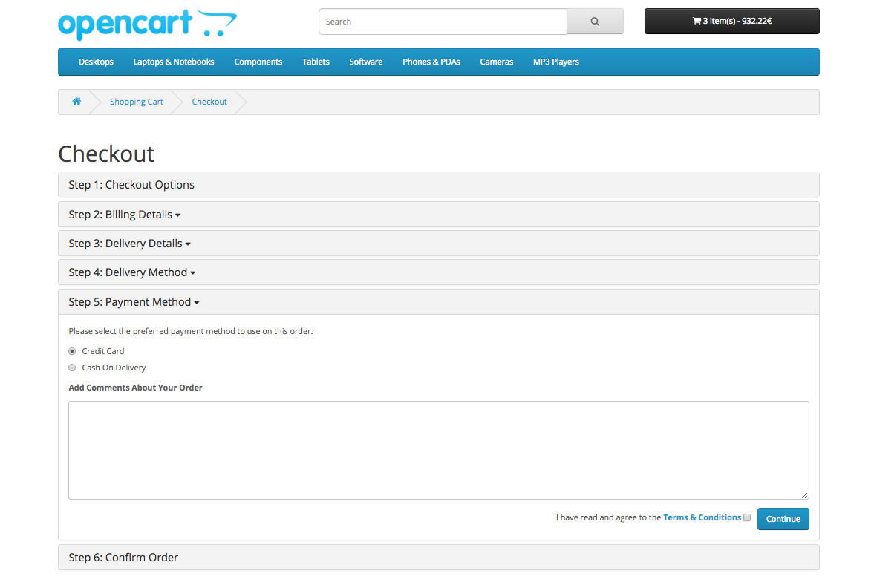
Task: Open the Components menu
Action: click(258, 62)
